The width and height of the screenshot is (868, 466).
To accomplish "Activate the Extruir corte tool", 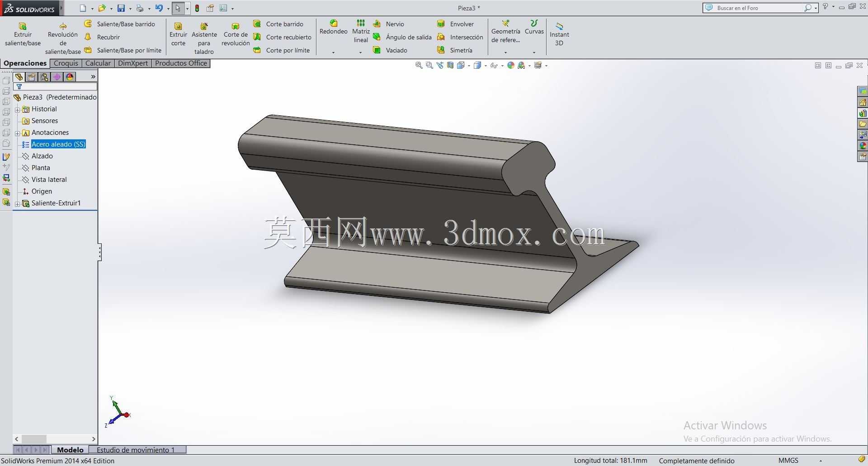I will pos(178,35).
